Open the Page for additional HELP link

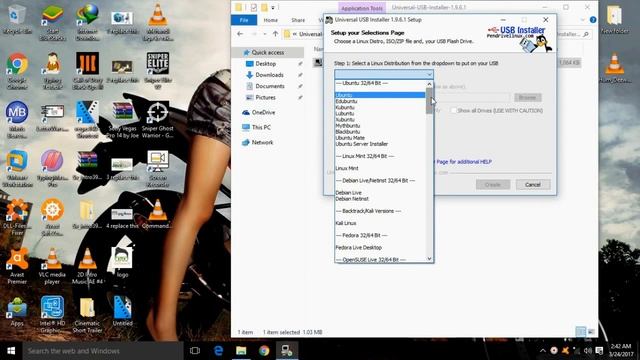pos(464,162)
